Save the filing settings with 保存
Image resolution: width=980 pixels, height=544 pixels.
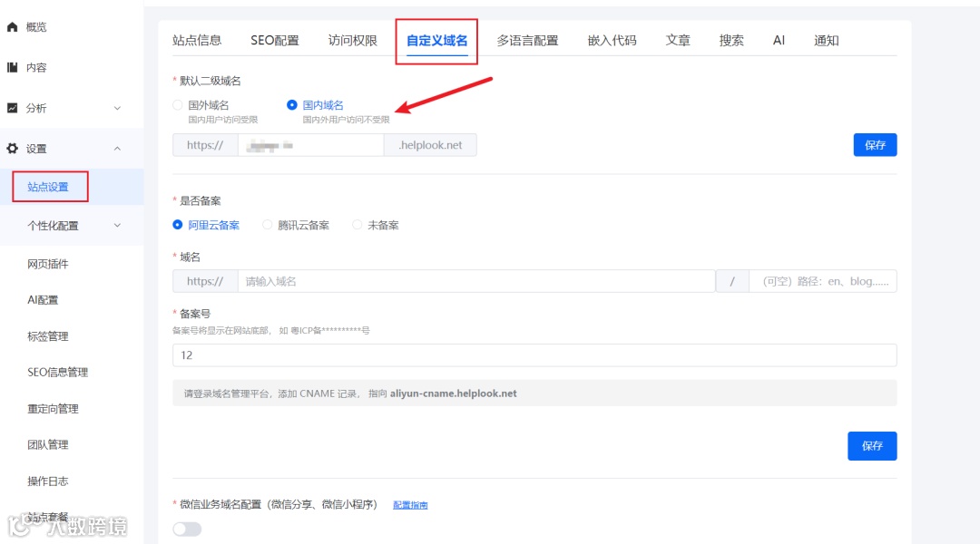(x=872, y=445)
